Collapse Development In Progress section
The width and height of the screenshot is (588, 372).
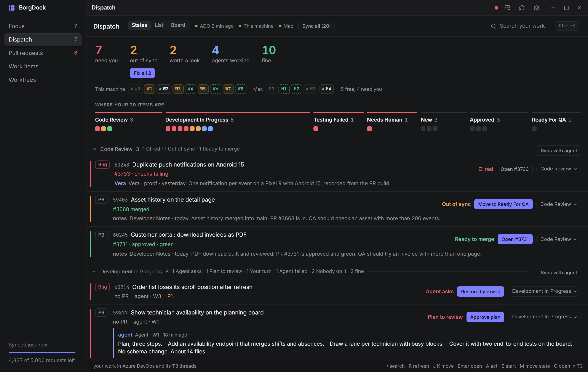(94, 272)
